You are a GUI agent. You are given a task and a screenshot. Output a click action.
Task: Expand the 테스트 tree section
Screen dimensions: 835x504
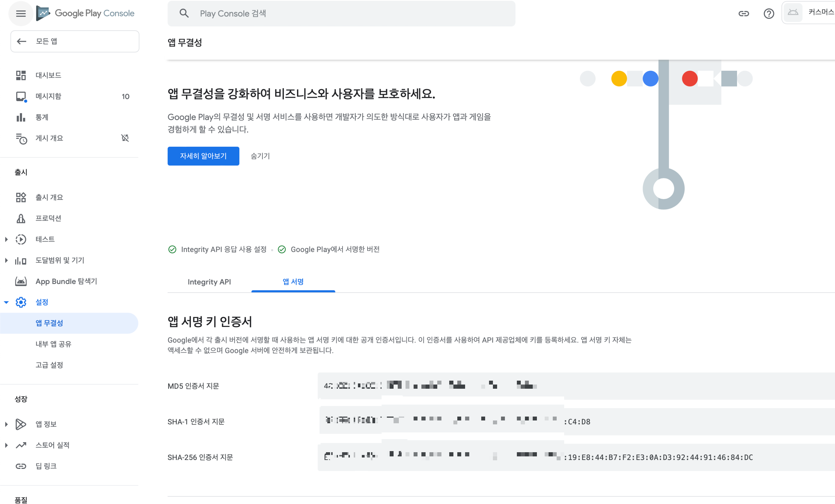click(6, 239)
